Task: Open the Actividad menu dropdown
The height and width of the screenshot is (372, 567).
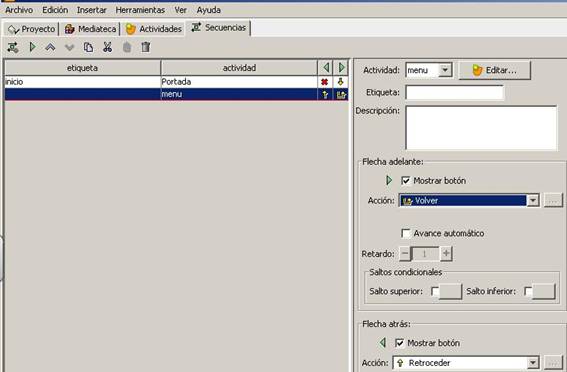Action: tap(445, 70)
